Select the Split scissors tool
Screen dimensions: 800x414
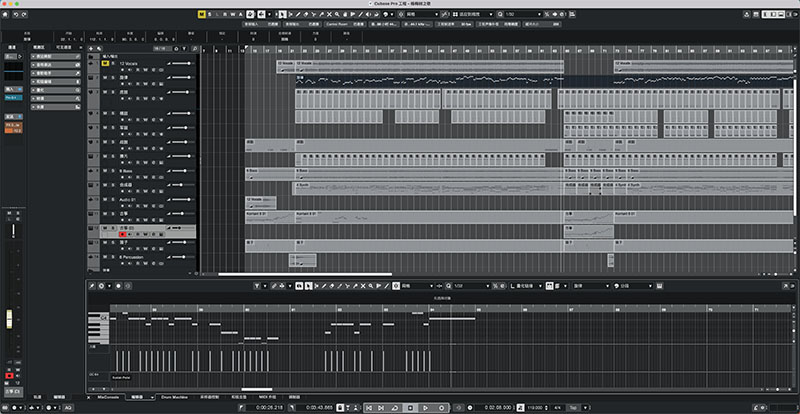[x=314, y=14]
